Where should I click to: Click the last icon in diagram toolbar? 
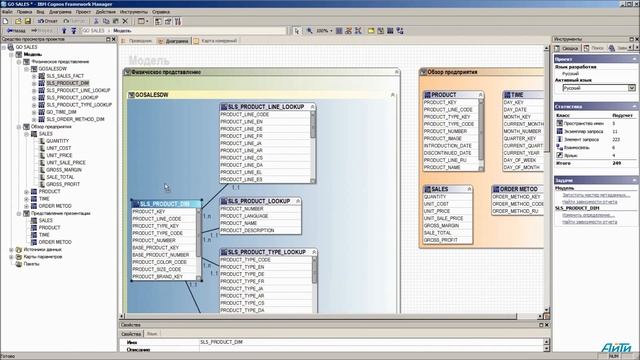[400, 31]
